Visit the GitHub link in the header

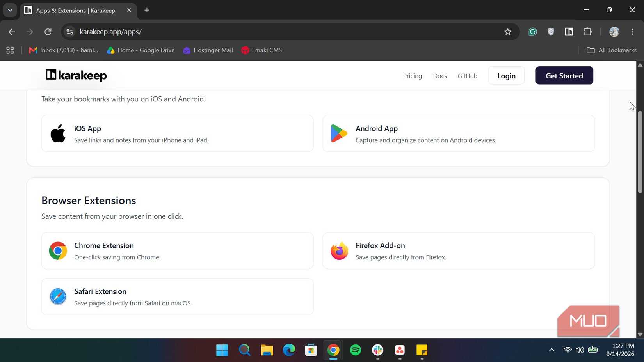(x=467, y=76)
